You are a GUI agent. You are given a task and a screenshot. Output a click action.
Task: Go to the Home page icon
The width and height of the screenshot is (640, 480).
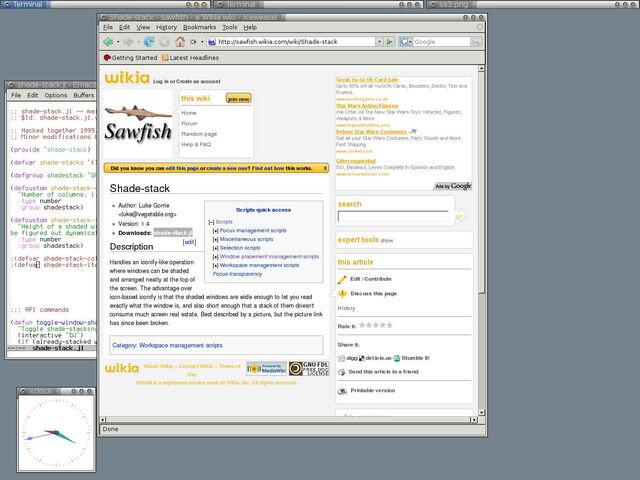[180, 42]
